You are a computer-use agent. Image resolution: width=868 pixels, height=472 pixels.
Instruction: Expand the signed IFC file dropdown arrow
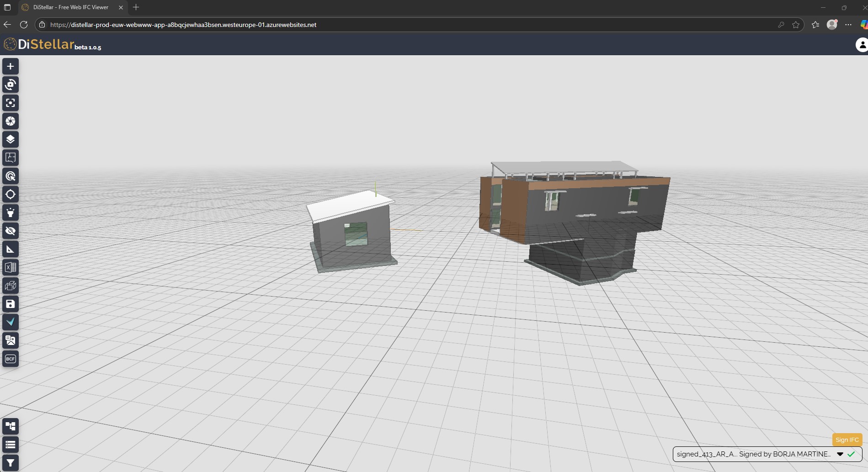(x=840, y=454)
